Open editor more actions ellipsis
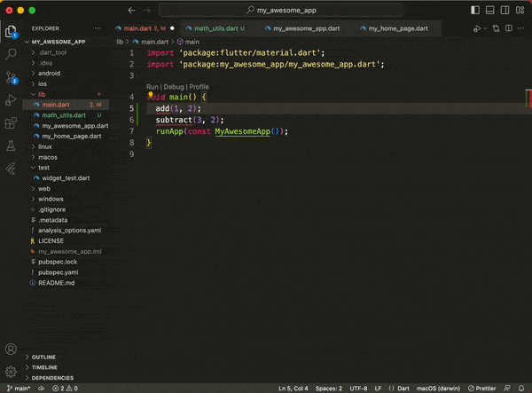 [x=520, y=28]
